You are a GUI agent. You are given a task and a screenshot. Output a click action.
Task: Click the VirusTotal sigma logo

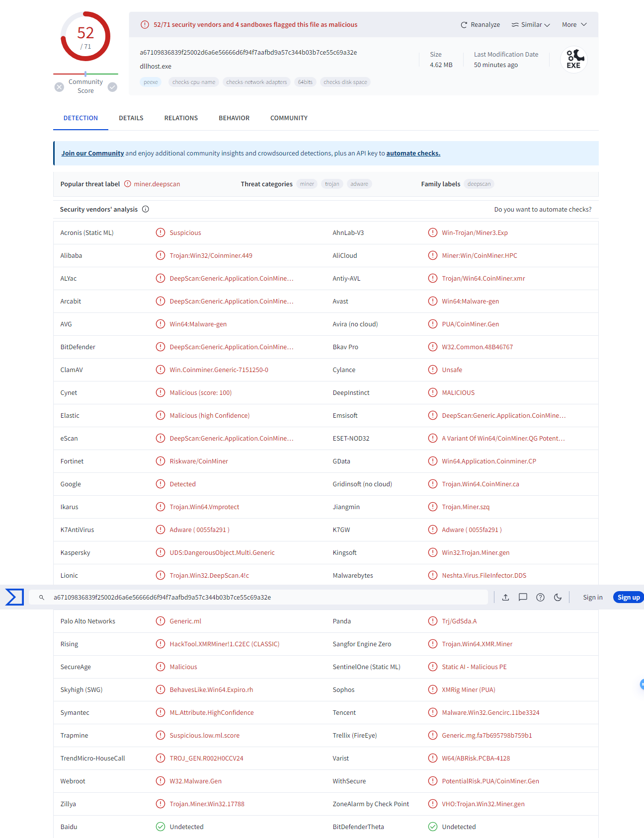[x=14, y=597]
